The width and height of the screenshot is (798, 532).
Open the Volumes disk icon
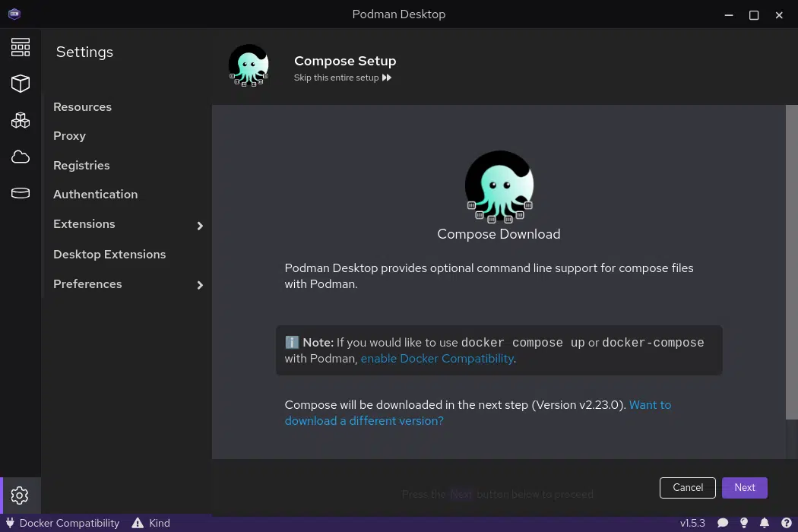(21, 193)
